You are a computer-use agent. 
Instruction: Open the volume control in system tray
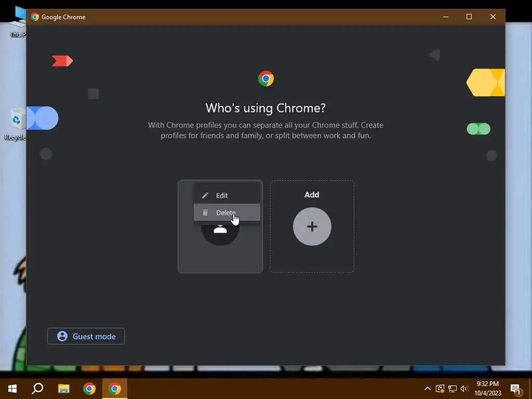tap(464, 389)
